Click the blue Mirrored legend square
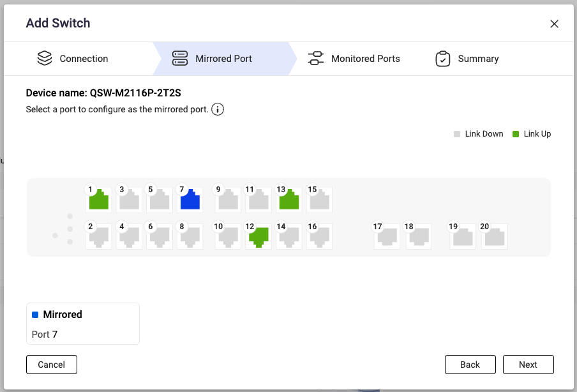The width and height of the screenshot is (577, 392). click(35, 314)
